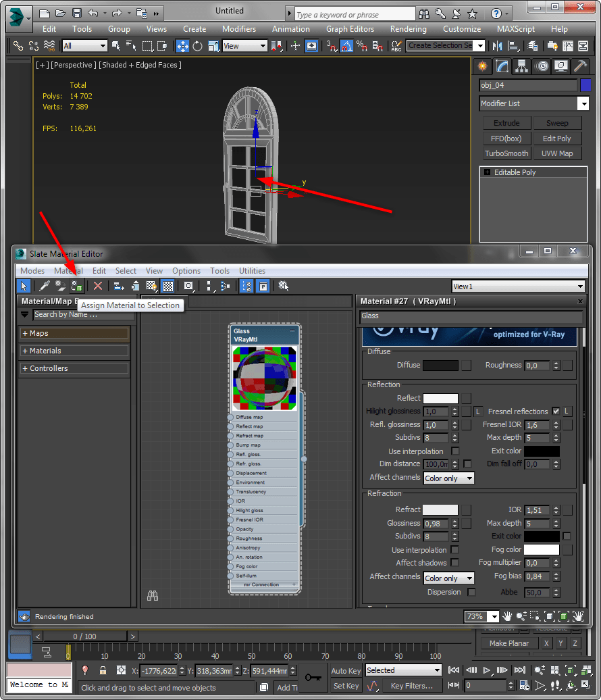Enable Affect shadows under Refraction
Screen dimensions: 601x700
click(455, 563)
